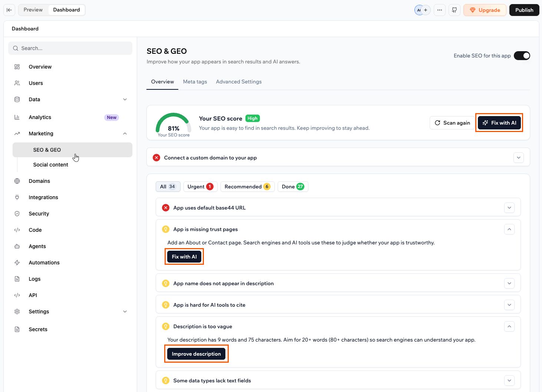The width and height of the screenshot is (542, 392).
Task: Click Improve description button
Action: point(196,354)
